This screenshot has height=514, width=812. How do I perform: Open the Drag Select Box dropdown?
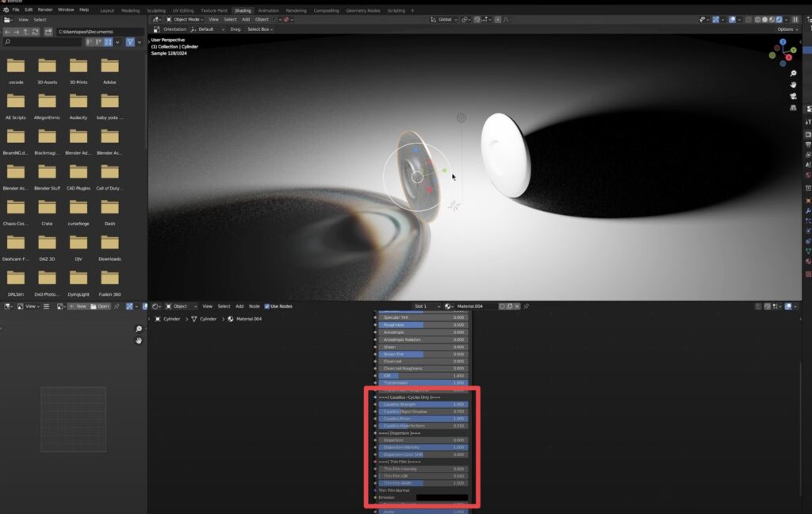click(x=260, y=29)
